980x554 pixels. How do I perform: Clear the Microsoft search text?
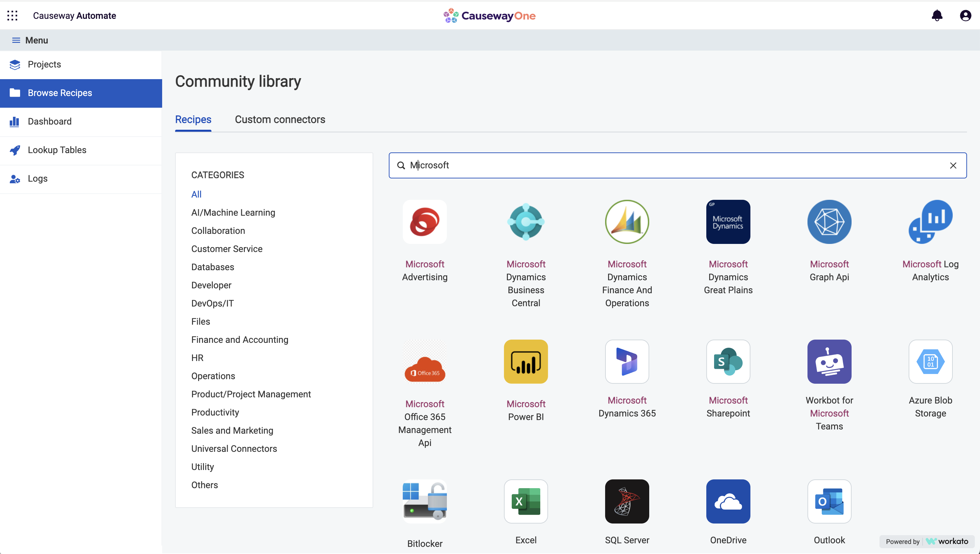tap(953, 165)
